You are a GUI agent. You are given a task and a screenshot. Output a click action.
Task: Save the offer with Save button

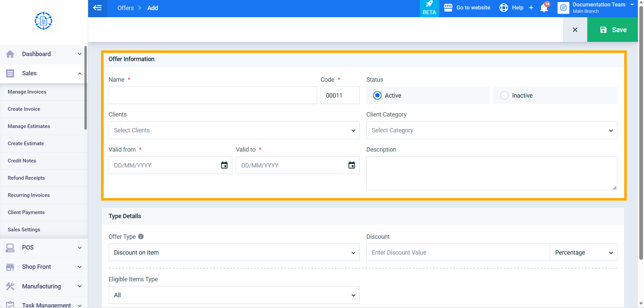pos(613,30)
